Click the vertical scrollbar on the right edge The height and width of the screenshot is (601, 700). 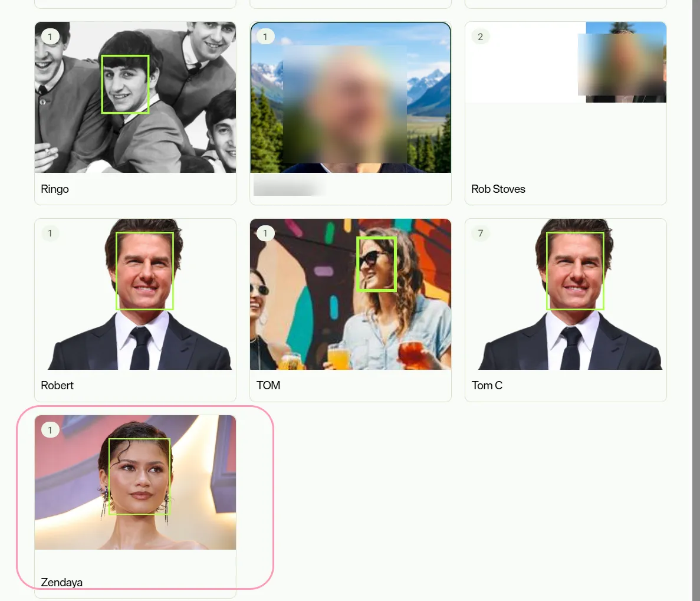coord(696,301)
